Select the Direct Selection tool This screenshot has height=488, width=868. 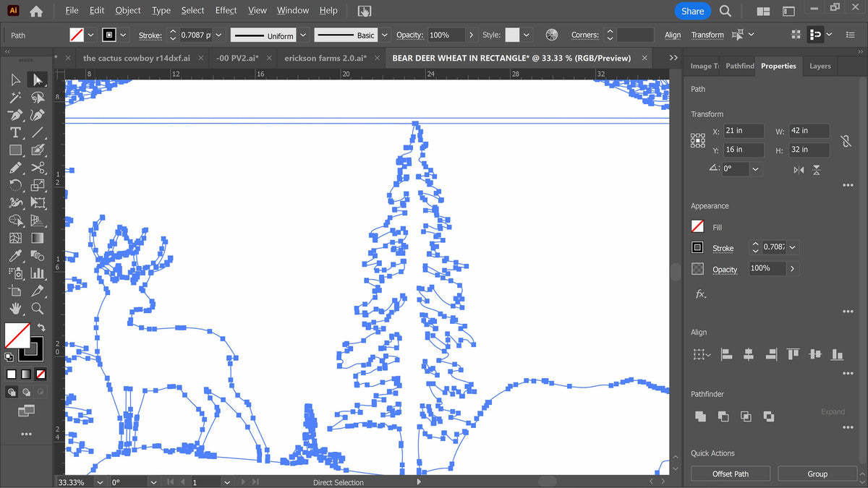click(38, 80)
